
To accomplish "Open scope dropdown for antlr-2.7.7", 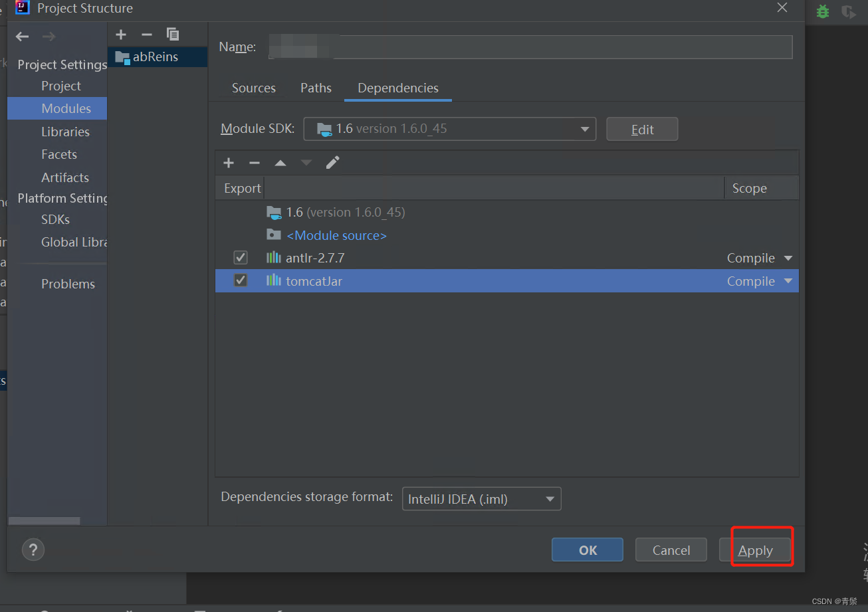I will 788,258.
